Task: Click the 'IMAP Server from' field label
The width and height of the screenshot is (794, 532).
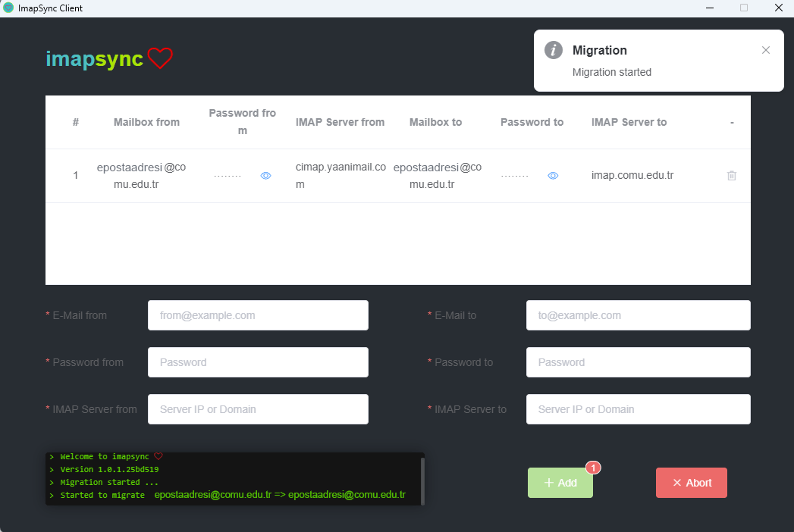Action: [95, 409]
